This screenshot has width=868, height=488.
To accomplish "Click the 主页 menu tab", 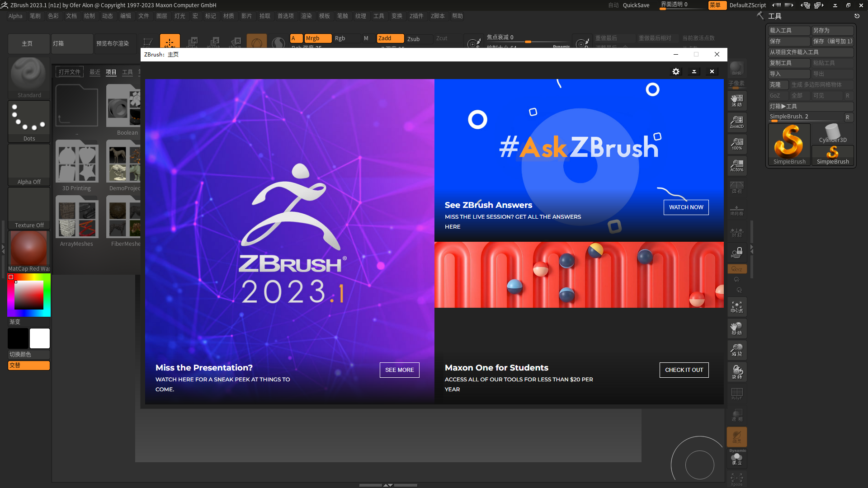I will point(28,43).
